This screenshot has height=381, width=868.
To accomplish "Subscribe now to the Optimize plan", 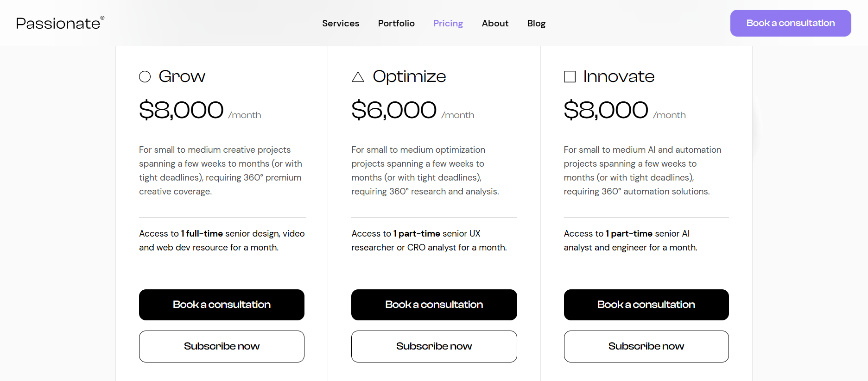I will (434, 346).
